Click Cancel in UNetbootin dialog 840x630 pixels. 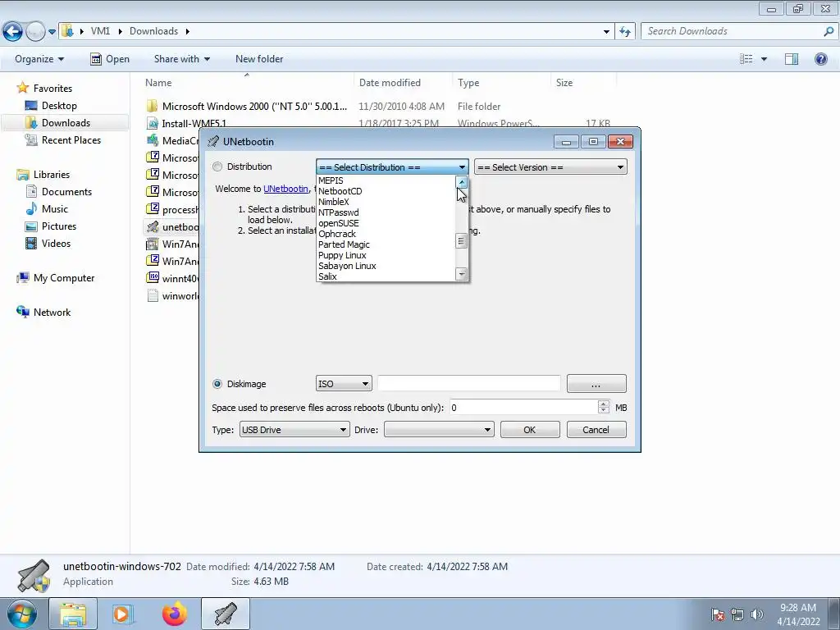[596, 430]
